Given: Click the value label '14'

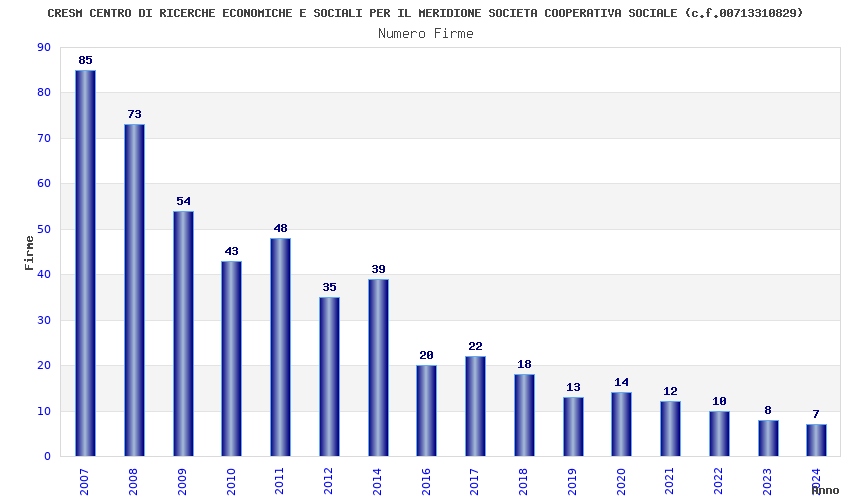Looking at the screenshot, I should [621, 382].
